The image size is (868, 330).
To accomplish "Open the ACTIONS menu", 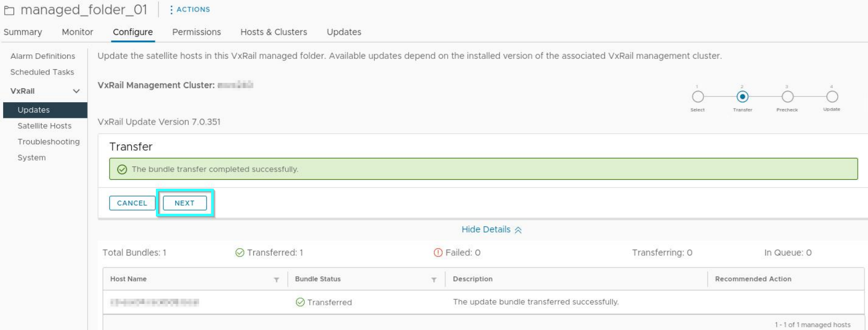I will (190, 9).
